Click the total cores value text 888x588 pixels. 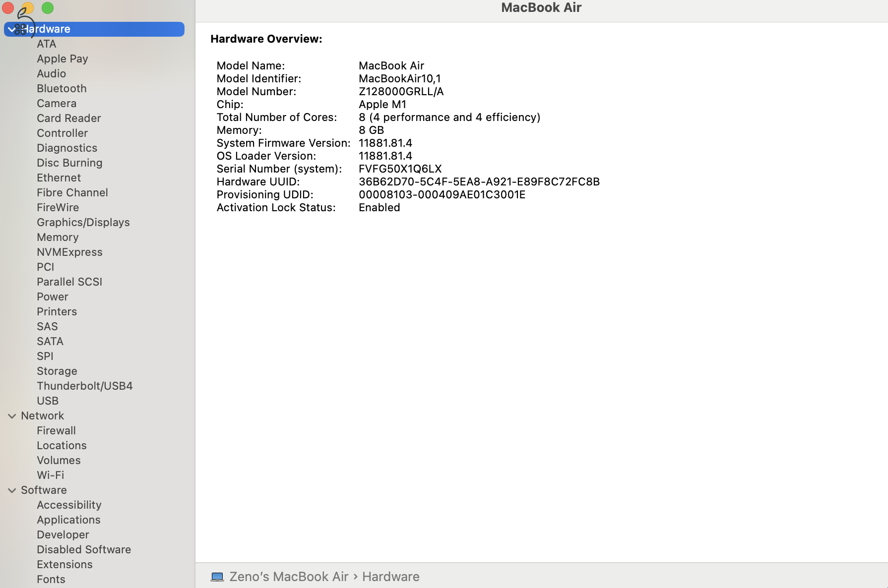(x=449, y=118)
